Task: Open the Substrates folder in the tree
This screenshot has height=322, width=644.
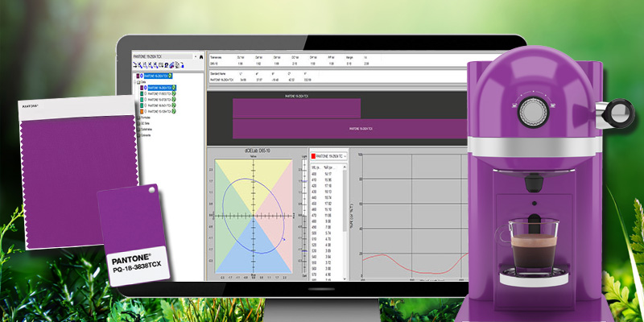Action: [x=148, y=129]
